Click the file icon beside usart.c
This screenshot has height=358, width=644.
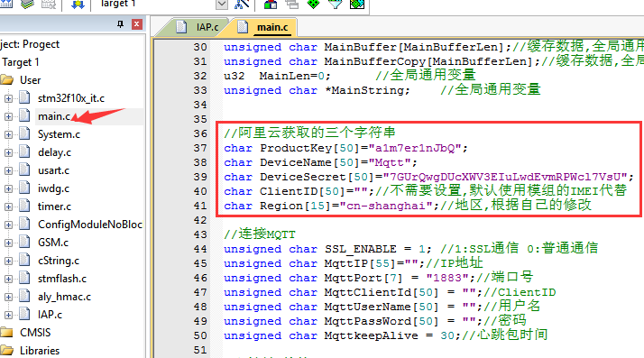tap(24, 170)
